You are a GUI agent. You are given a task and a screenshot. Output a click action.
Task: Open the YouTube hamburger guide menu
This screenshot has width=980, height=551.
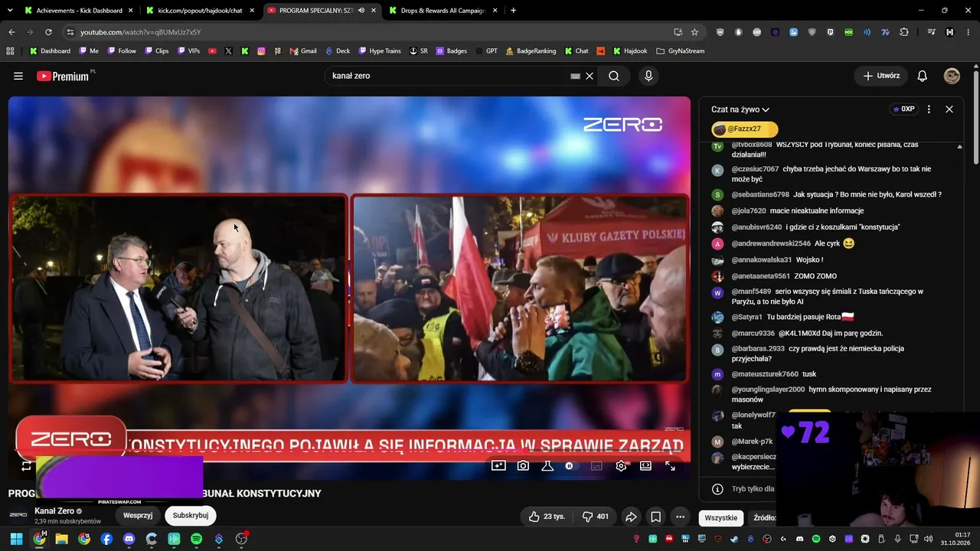click(x=18, y=76)
